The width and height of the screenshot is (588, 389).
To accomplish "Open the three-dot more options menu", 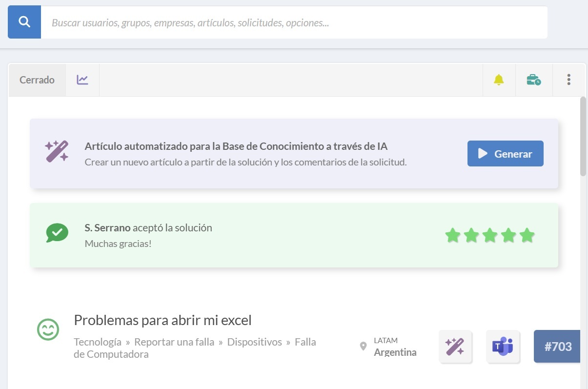I will click(x=569, y=80).
